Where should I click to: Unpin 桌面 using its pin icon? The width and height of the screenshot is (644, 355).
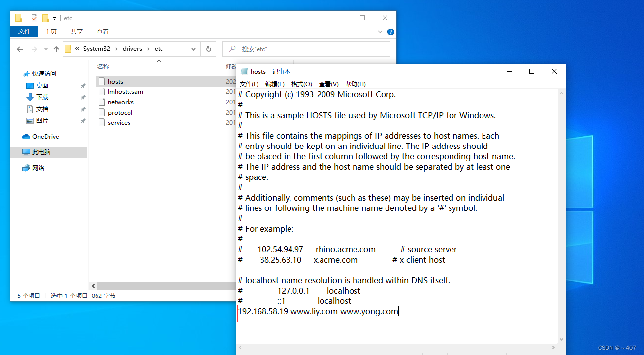pos(83,86)
